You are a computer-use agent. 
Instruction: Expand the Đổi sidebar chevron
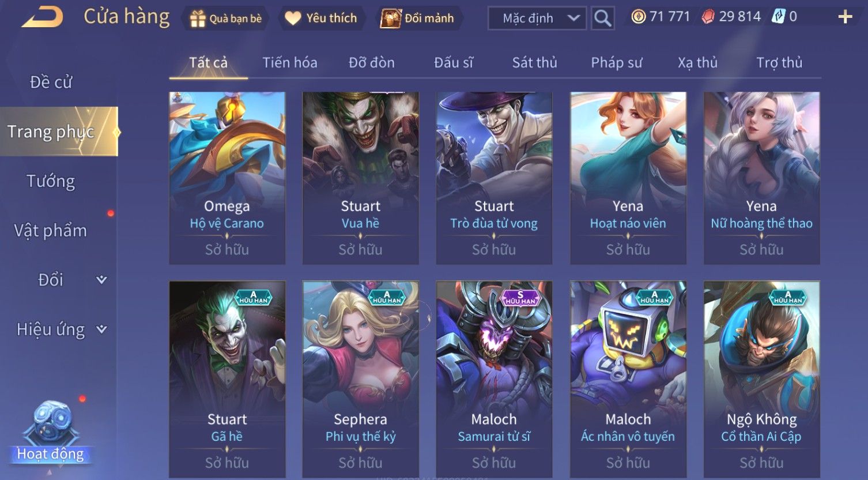point(101,280)
